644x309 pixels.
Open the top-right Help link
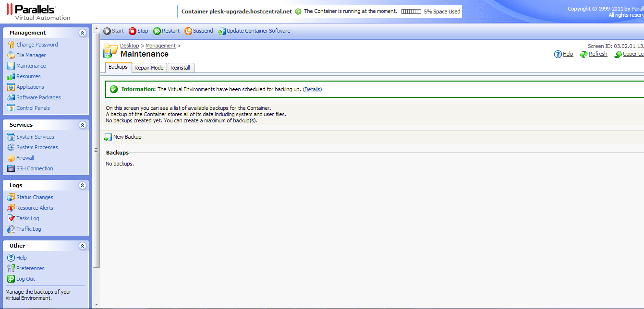pos(568,54)
